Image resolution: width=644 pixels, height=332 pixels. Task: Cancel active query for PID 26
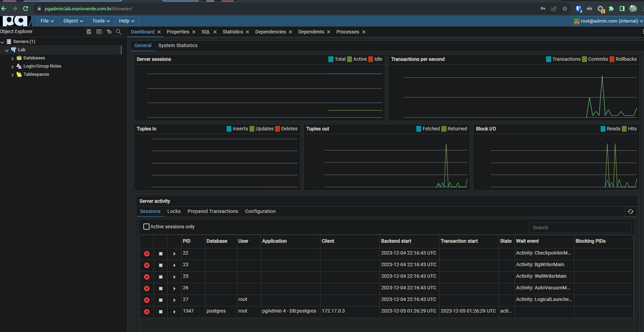(x=160, y=289)
